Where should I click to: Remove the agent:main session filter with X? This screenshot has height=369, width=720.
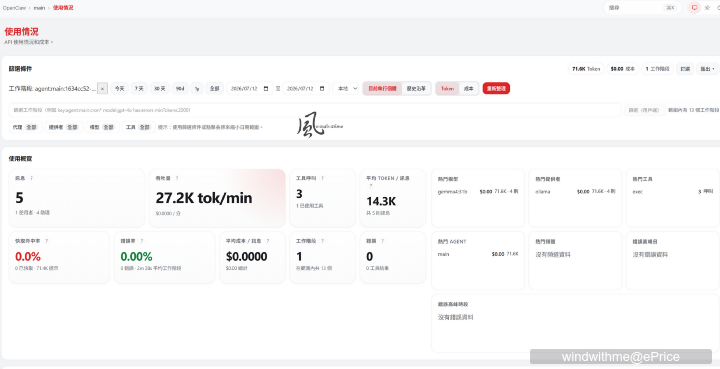[102, 89]
